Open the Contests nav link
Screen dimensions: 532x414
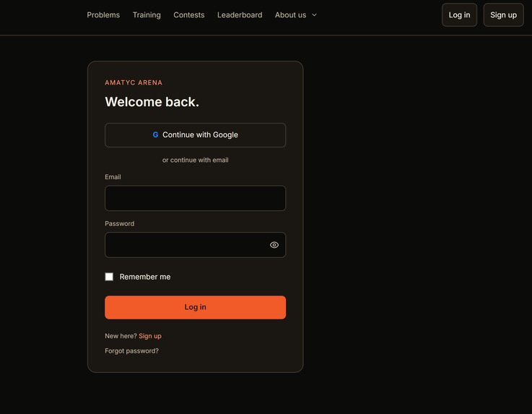(189, 15)
